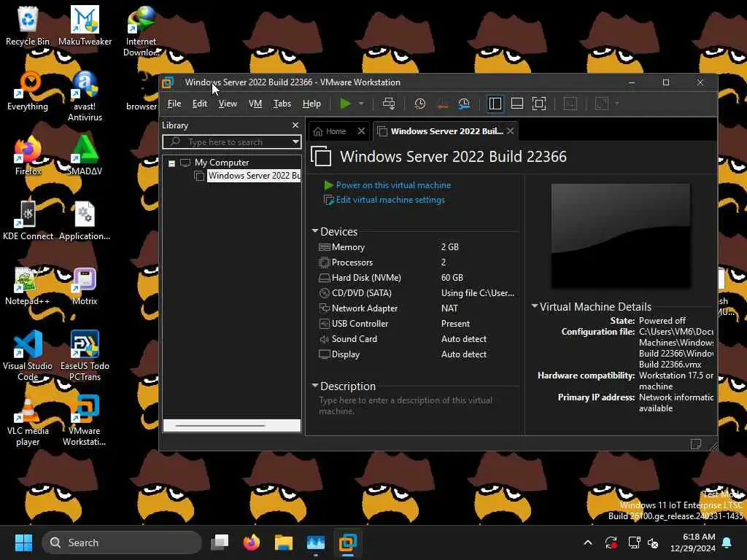Click the green Power On play button in toolbar
The height and width of the screenshot is (560, 747).
[345, 104]
